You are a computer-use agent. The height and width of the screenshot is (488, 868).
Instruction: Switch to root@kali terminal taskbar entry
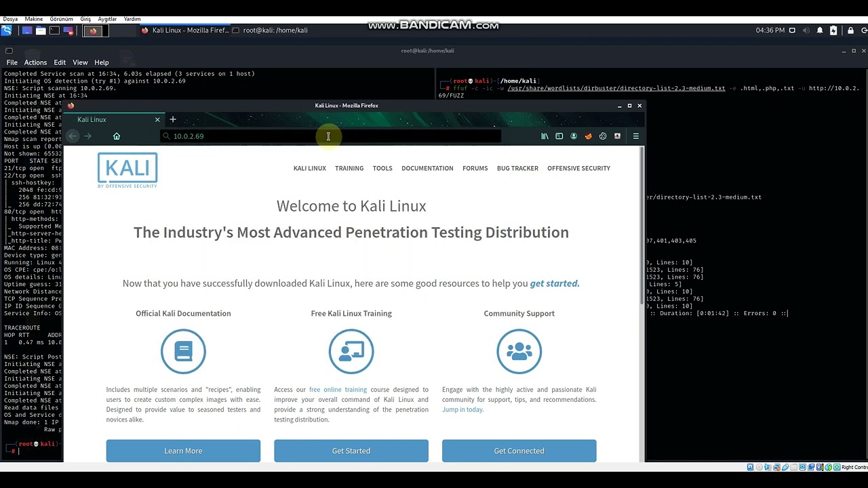(x=270, y=30)
